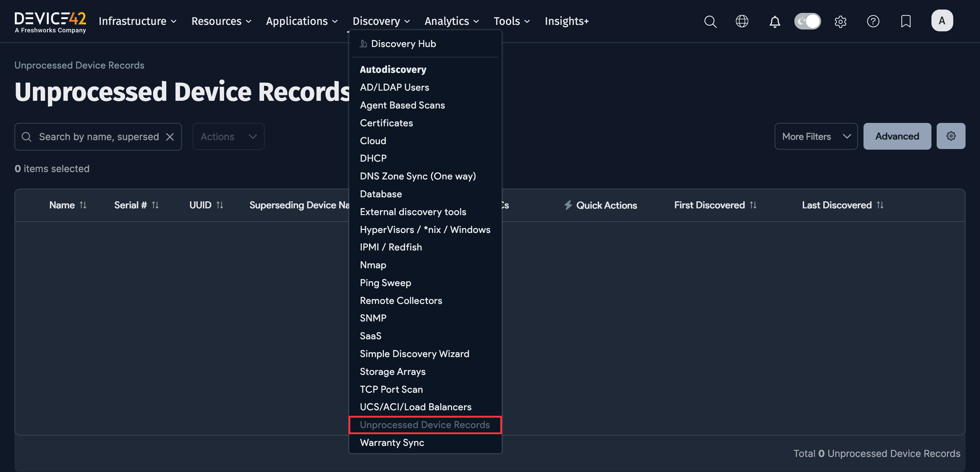Clear the search field with the X
Image resolution: width=980 pixels, height=472 pixels.
pyautogui.click(x=170, y=136)
